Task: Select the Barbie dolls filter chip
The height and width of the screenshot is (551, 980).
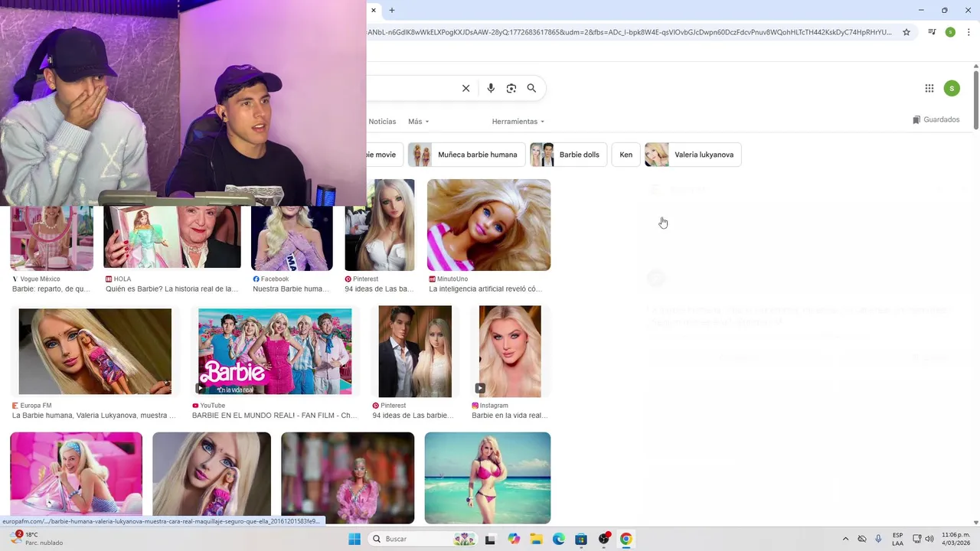Action: click(568, 155)
